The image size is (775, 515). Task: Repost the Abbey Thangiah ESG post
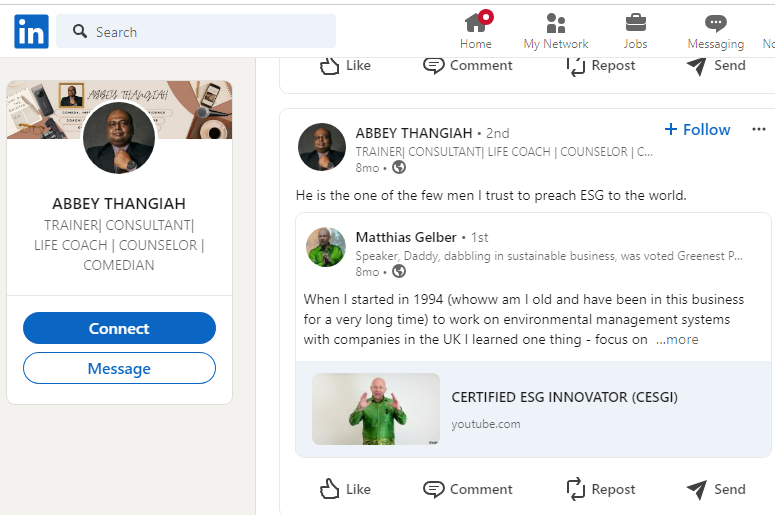point(601,489)
